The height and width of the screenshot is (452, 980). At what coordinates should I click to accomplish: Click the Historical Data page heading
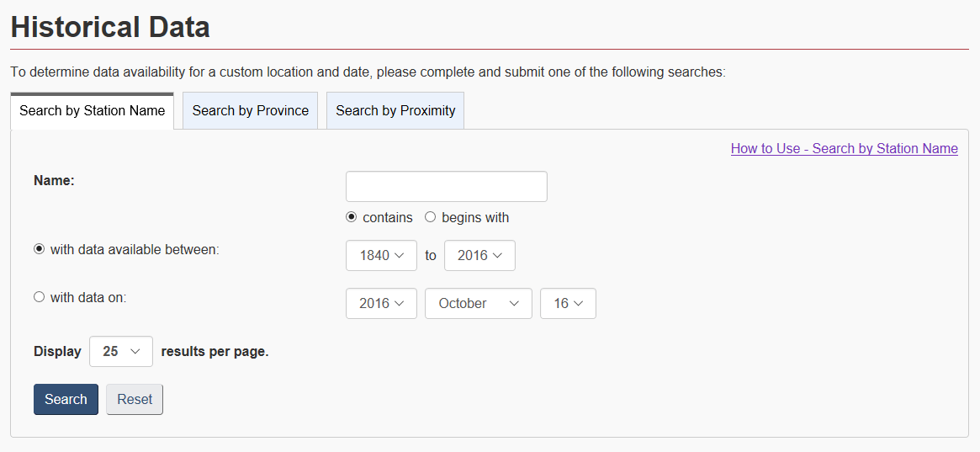click(x=110, y=27)
